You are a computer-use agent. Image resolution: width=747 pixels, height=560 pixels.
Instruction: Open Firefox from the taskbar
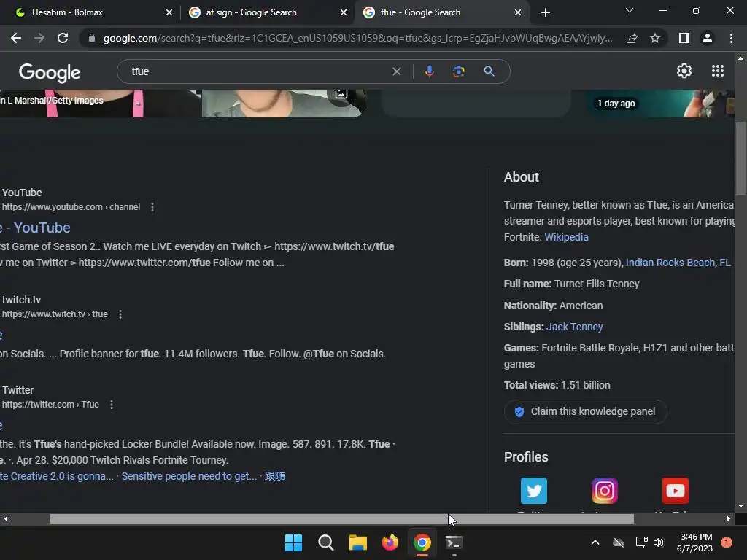[x=390, y=542]
